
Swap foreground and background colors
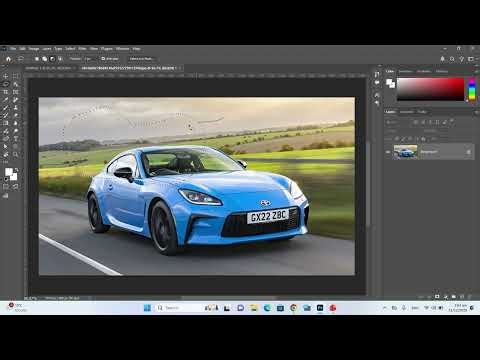pyautogui.click(x=16, y=170)
